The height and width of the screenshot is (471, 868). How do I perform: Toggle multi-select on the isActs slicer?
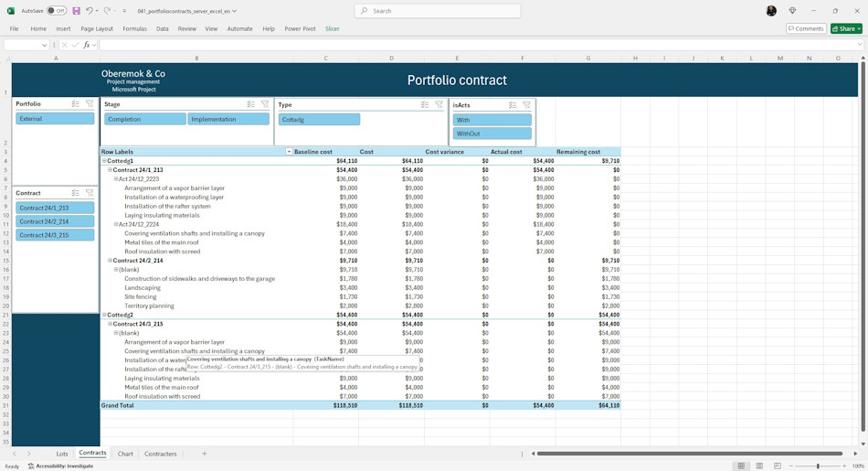[x=513, y=105]
